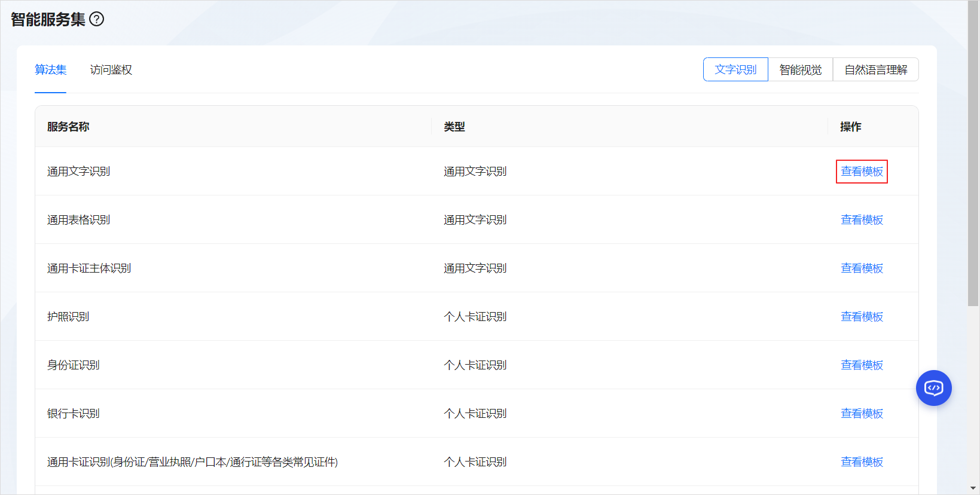Image resolution: width=980 pixels, height=495 pixels.
Task: Switch to the 访问鉴权 tab
Action: pos(111,70)
